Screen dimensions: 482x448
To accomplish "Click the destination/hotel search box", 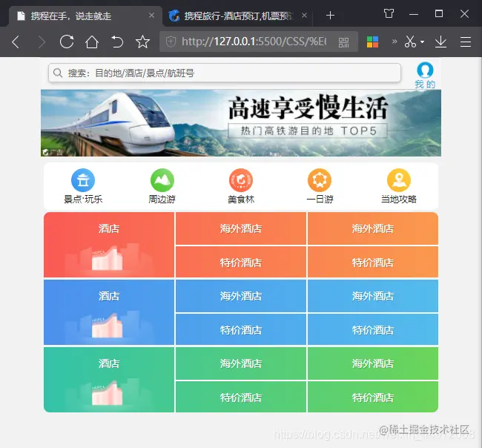I will (x=225, y=73).
